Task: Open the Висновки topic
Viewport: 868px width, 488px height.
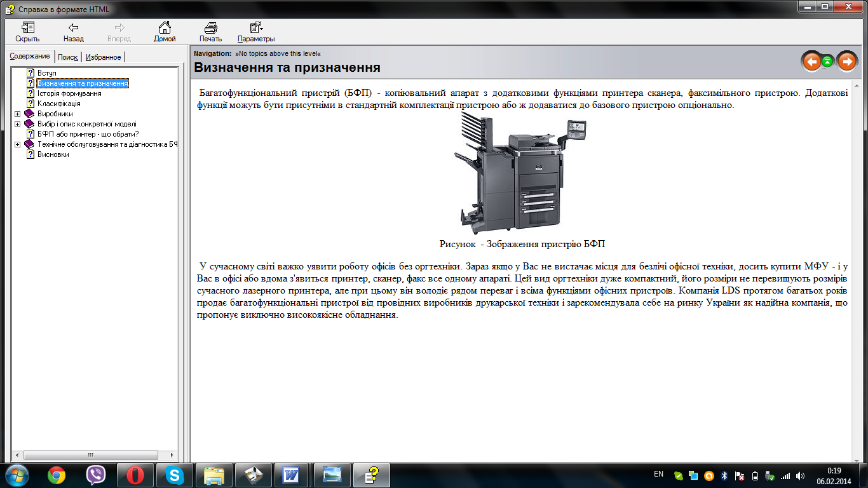Action: pos(53,154)
